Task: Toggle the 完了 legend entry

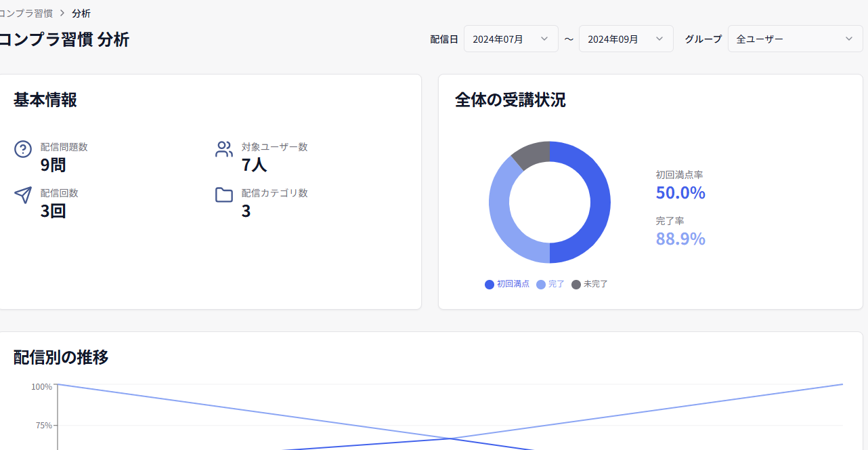Action: coord(551,284)
